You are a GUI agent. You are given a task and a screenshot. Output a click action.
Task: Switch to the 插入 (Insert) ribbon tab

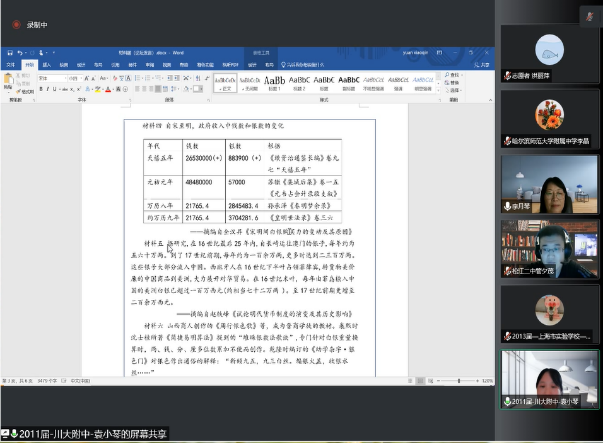(46, 65)
